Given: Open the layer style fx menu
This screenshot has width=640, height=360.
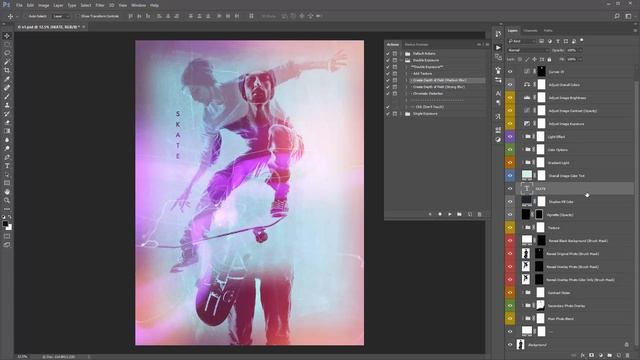Looking at the screenshot, I should [582, 356].
